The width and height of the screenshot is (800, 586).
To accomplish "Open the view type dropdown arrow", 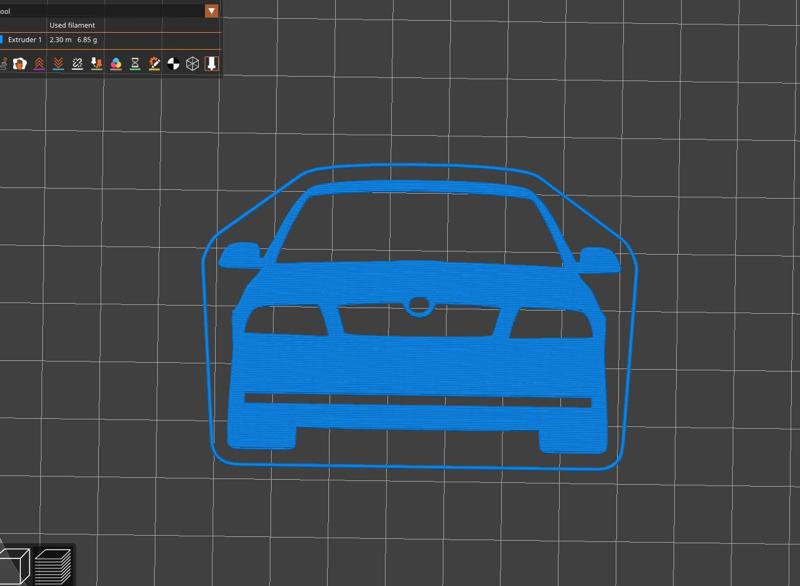I will coord(212,11).
